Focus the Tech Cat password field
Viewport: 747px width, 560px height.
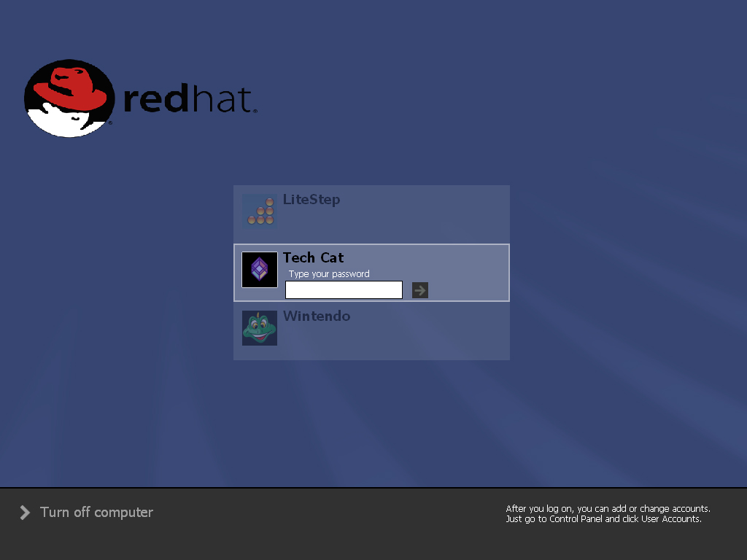tap(344, 289)
